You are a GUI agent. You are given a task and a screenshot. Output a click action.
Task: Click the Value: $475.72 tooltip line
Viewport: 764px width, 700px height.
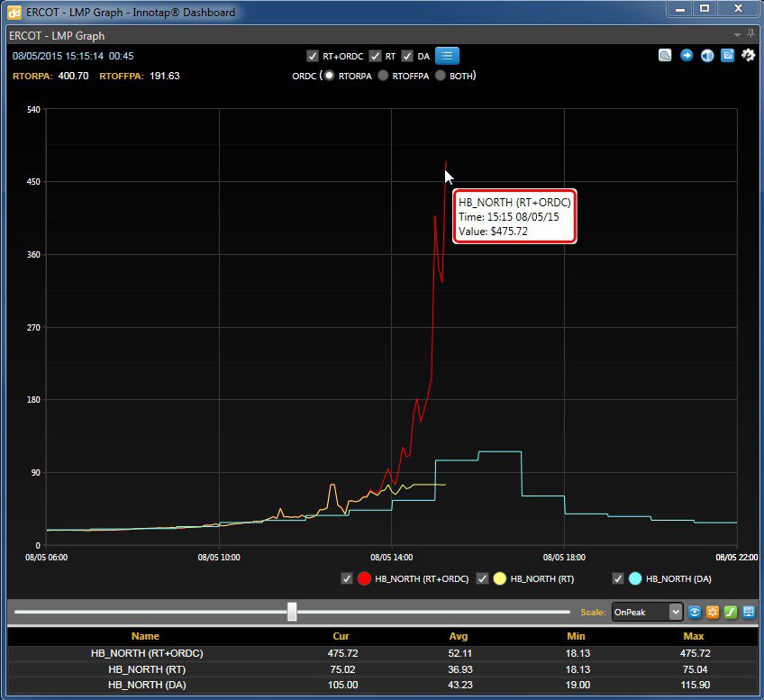[x=493, y=232]
